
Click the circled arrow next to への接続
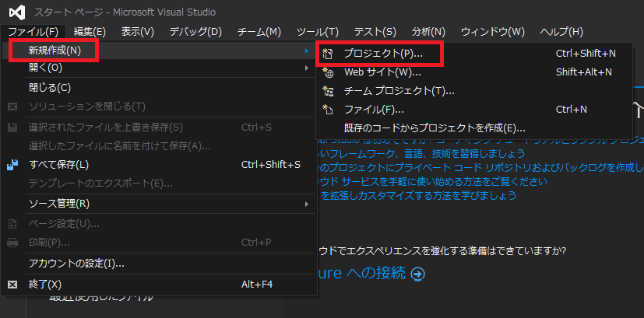[417, 274]
